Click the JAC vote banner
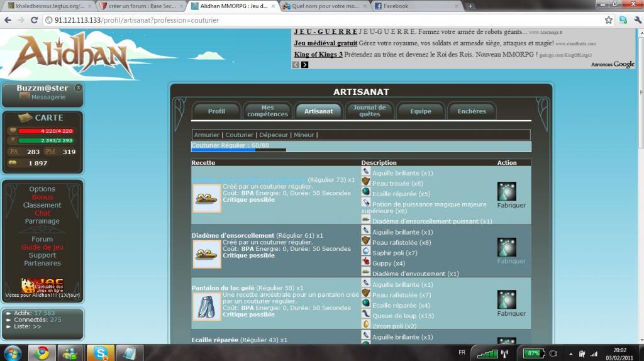Screen dimensions: 644x361 coord(42,285)
